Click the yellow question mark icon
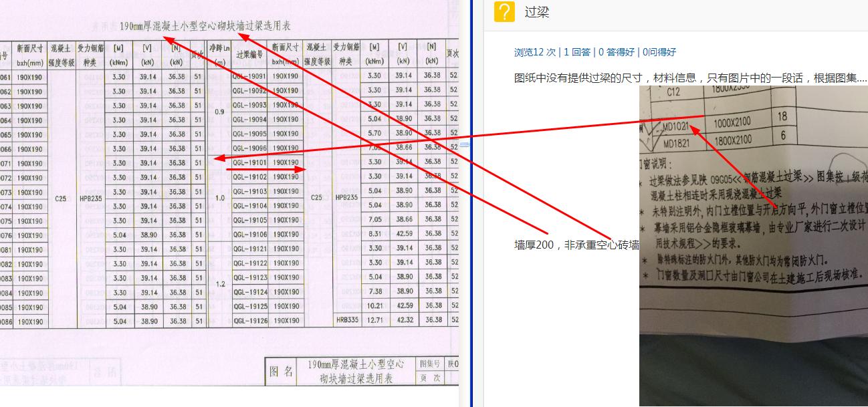This screenshot has height=407, width=868. [x=504, y=11]
